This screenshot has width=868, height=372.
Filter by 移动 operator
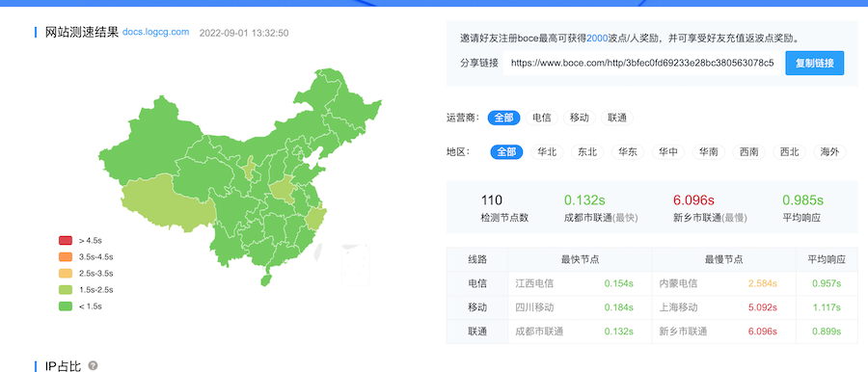pyautogui.click(x=579, y=118)
